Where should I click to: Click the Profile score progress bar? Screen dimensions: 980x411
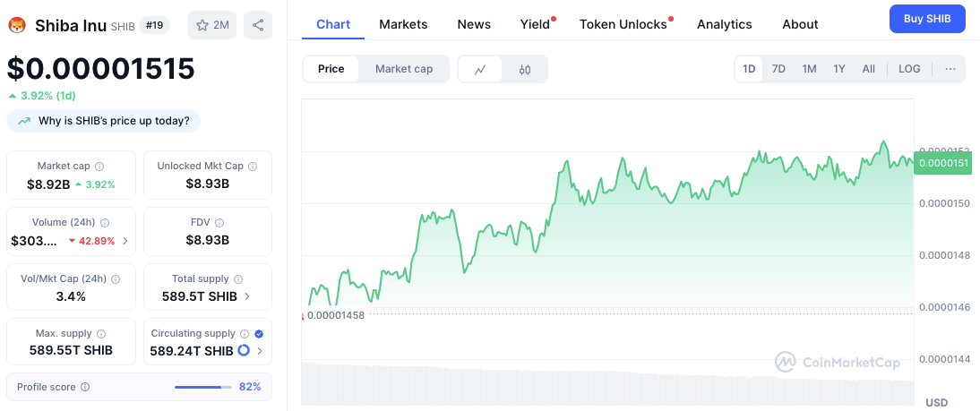click(x=202, y=387)
